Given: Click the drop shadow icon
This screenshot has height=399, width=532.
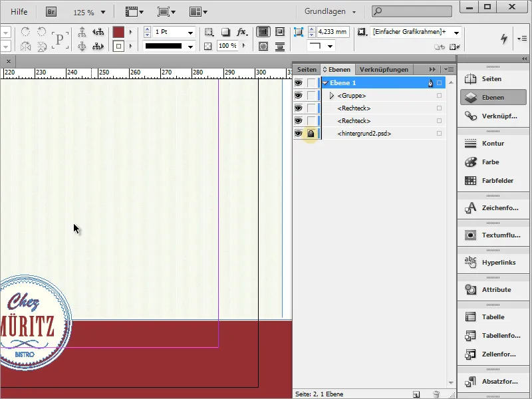Looking at the screenshot, I should tap(225, 32).
